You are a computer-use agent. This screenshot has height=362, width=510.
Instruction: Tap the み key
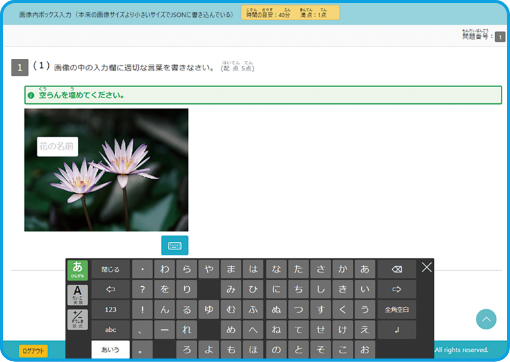tap(231, 289)
